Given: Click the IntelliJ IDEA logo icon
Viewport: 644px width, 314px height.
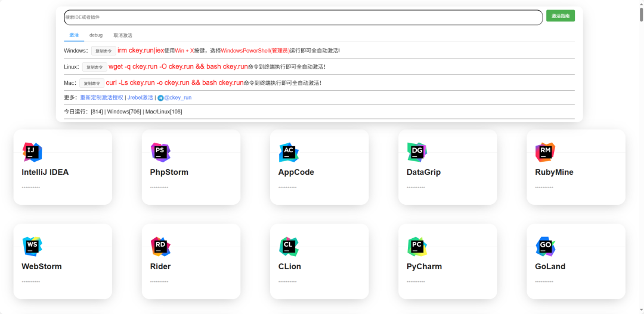Looking at the screenshot, I should point(32,152).
